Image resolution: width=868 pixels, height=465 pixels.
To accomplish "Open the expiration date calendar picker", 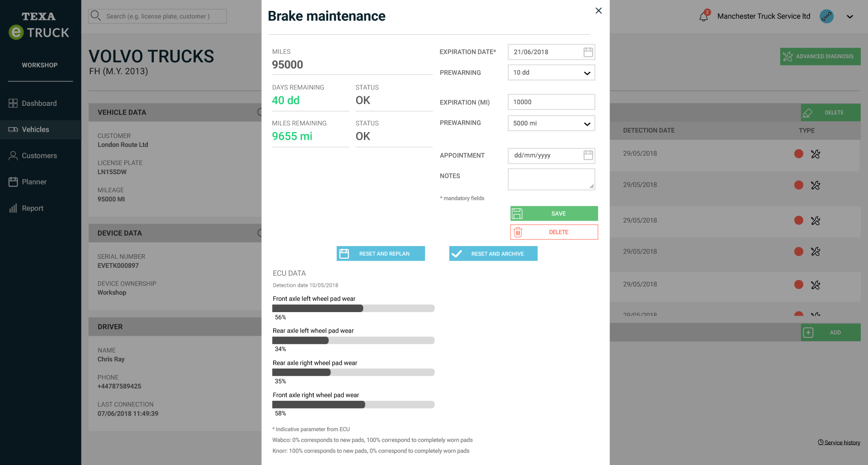I will coord(588,52).
